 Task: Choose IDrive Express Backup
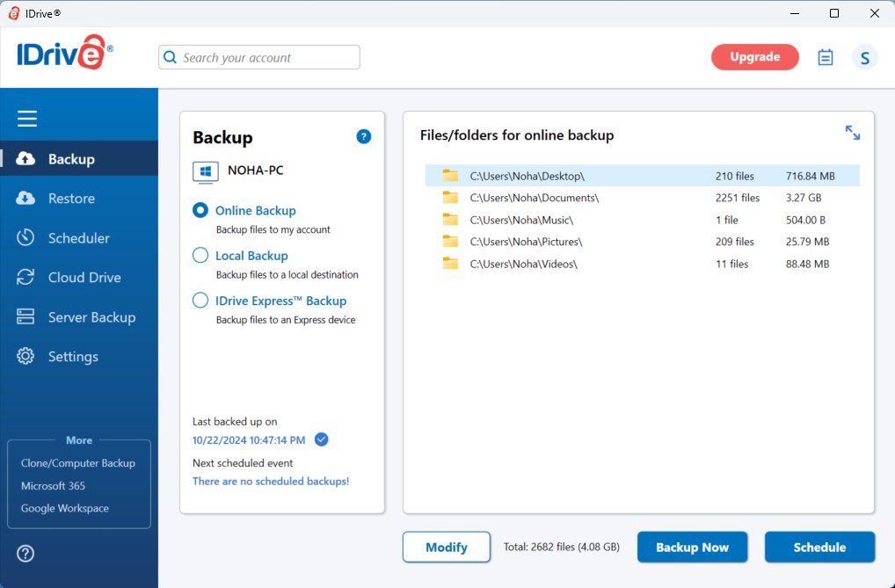200,300
